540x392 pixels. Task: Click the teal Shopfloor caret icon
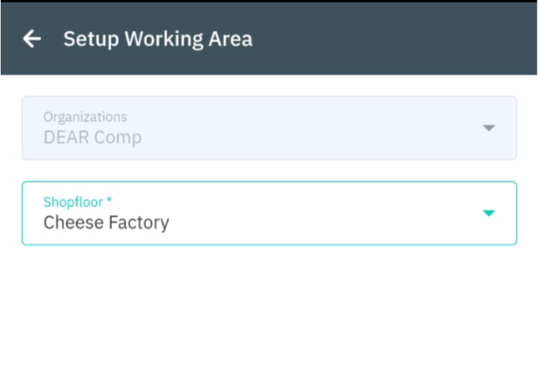click(488, 213)
